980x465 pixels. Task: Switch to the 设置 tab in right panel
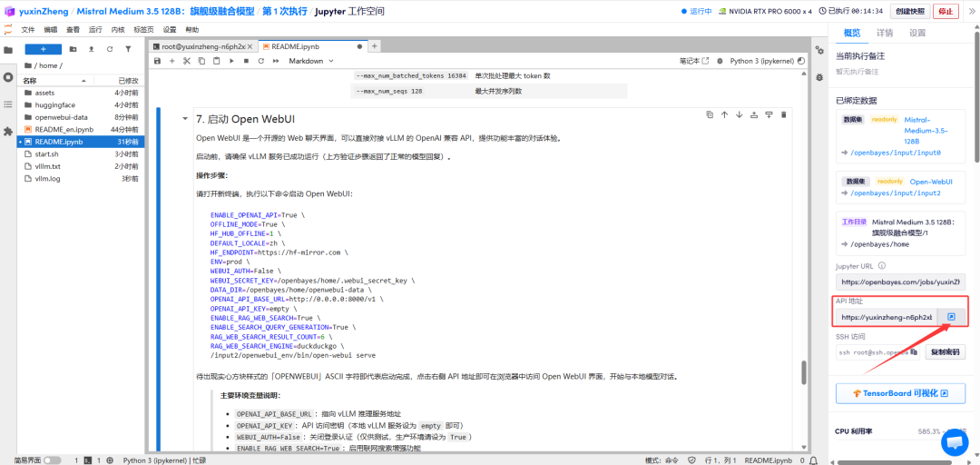tap(917, 33)
